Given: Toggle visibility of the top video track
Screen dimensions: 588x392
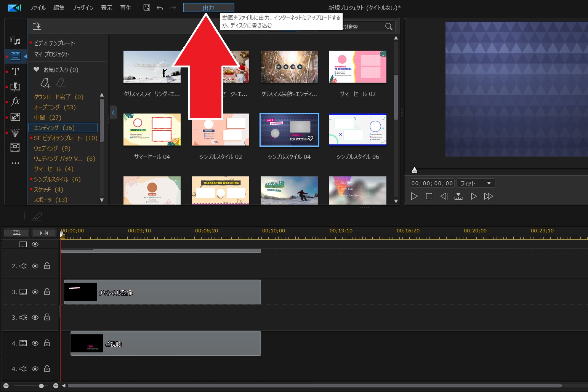Looking at the screenshot, I should pyautogui.click(x=35, y=244).
